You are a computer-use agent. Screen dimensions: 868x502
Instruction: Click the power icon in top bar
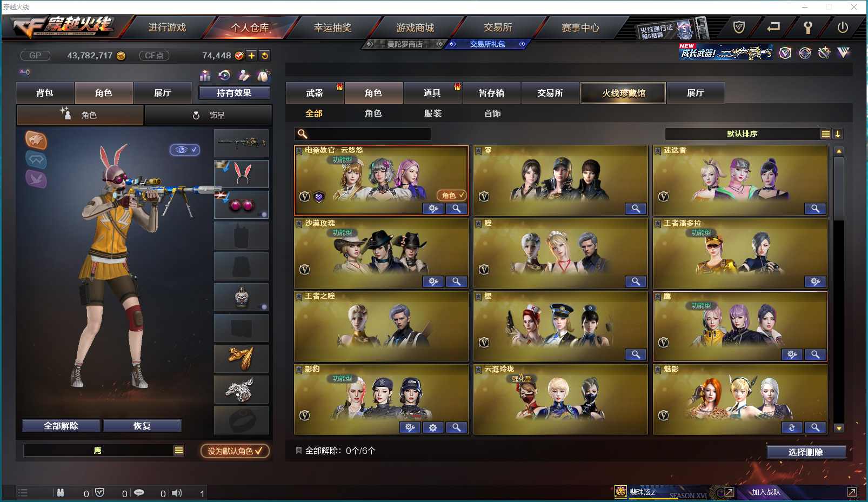pos(843,27)
